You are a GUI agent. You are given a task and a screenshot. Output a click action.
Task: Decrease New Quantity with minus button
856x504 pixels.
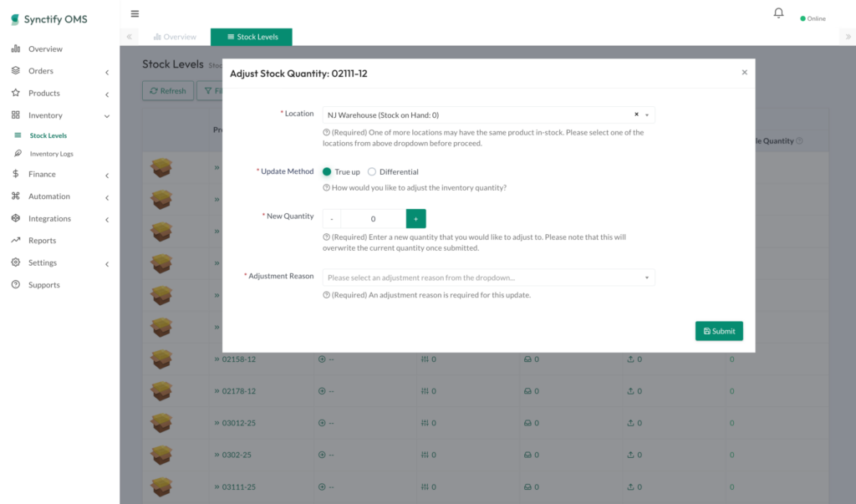[332, 218]
